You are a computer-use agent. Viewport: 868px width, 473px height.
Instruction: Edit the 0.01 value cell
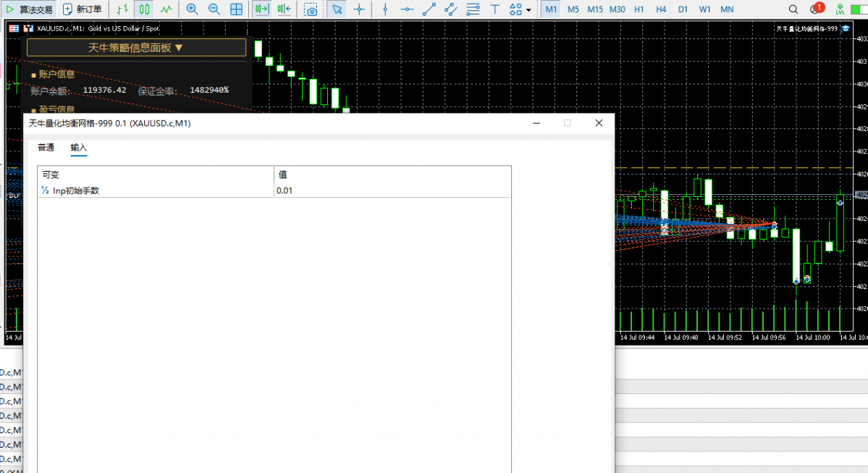tap(392, 190)
